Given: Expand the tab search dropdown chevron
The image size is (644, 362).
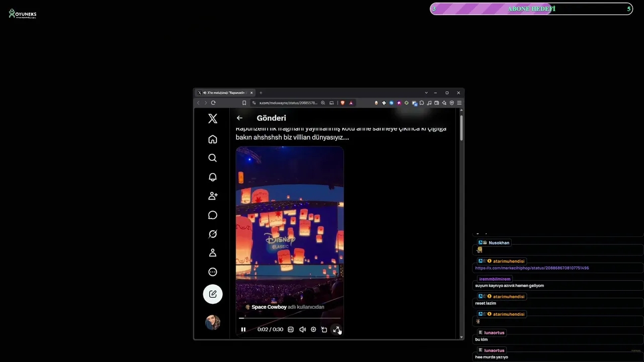Looking at the screenshot, I should (426, 93).
